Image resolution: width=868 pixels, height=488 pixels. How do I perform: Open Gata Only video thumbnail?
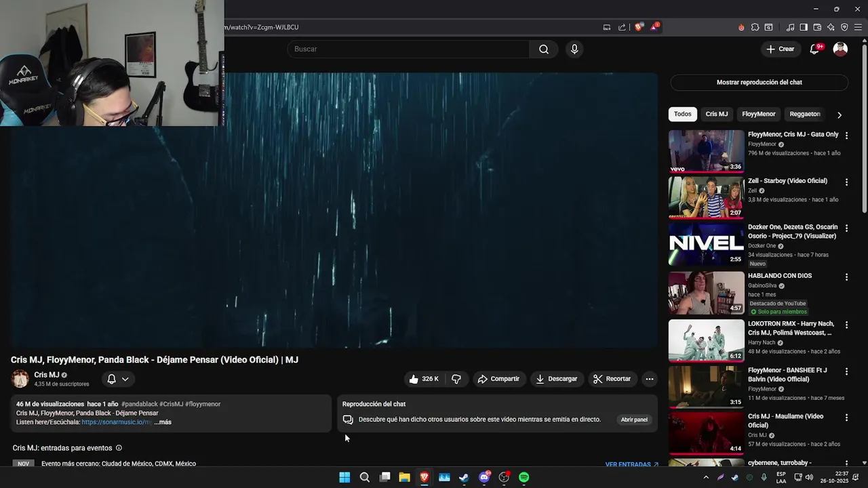(x=706, y=151)
